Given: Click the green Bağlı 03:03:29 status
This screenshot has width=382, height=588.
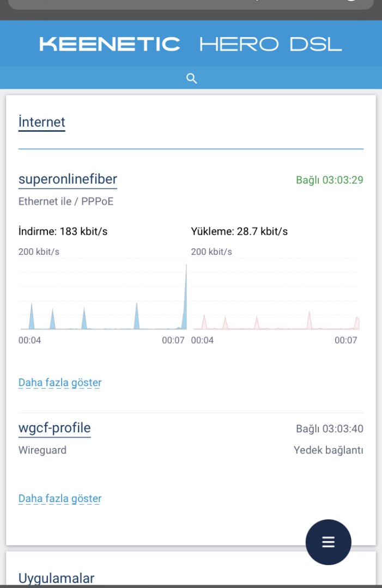Looking at the screenshot, I should coord(329,180).
